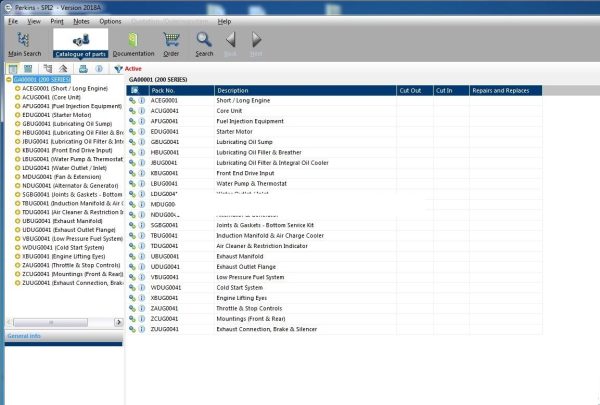Screen dimensions: 600x405
Task: Click the collapse-up arrows icon
Action: tap(63, 69)
